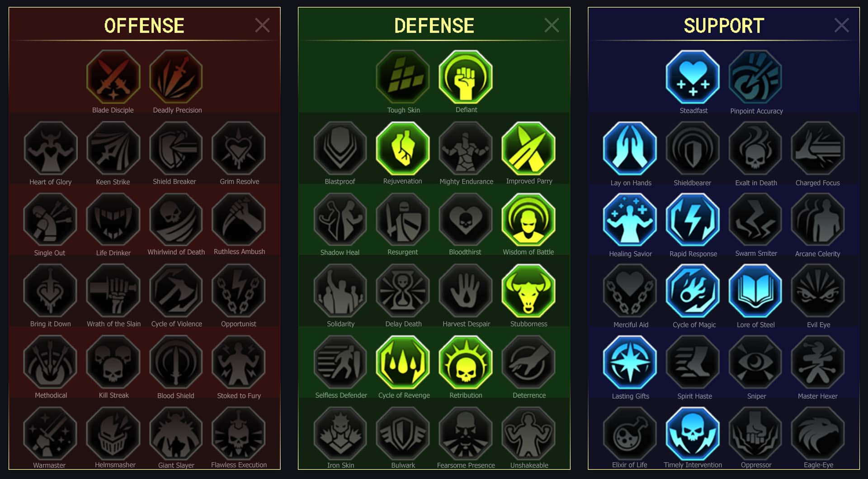Click the Evil Eye mastery icon
868x479 pixels.
click(818, 291)
